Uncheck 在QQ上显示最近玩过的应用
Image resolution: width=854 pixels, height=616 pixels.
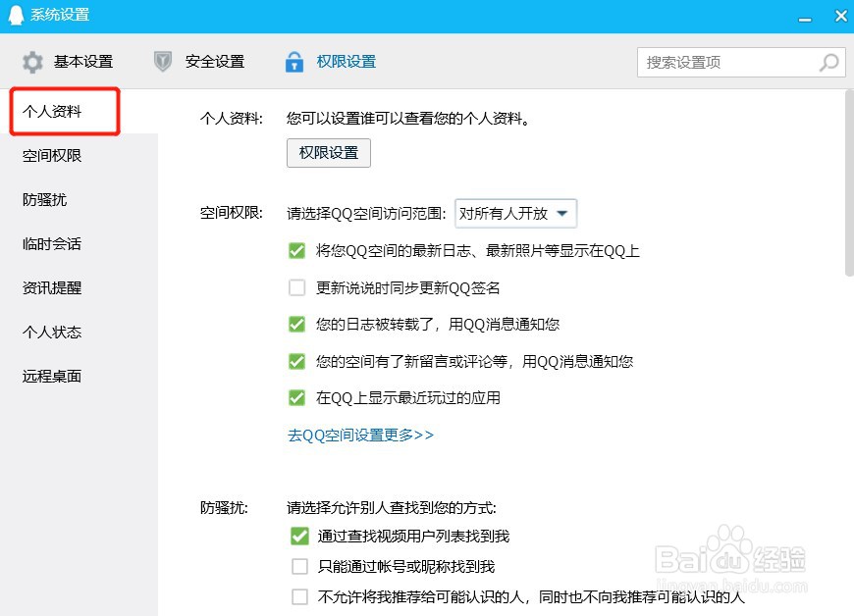point(296,398)
